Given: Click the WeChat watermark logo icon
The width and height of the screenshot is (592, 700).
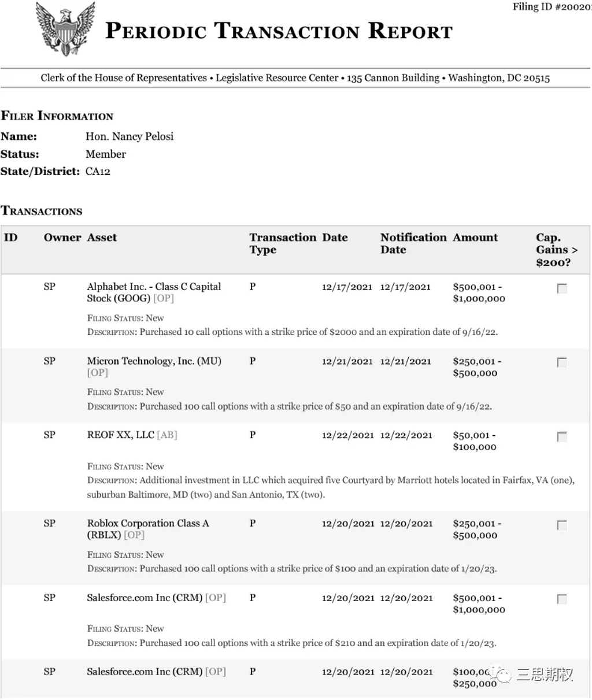Looking at the screenshot, I should [501, 675].
